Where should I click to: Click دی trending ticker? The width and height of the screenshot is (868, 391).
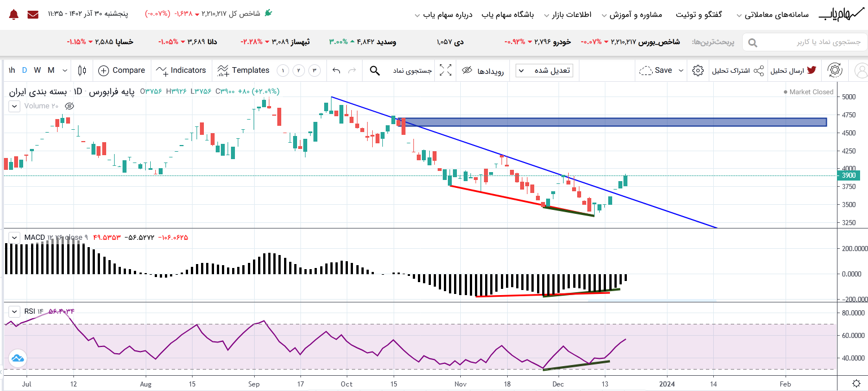pyautogui.click(x=450, y=42)
